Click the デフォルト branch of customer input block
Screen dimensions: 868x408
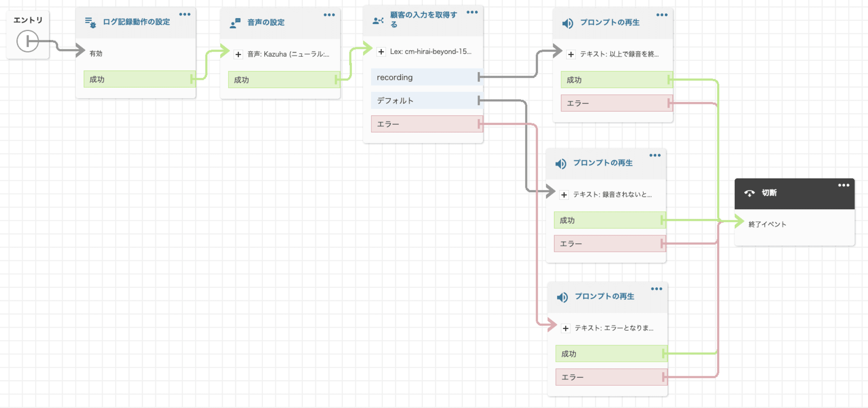coord(427,100)
